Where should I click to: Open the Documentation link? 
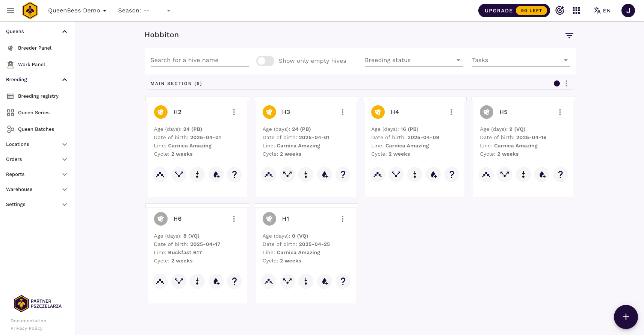[28, 321]
